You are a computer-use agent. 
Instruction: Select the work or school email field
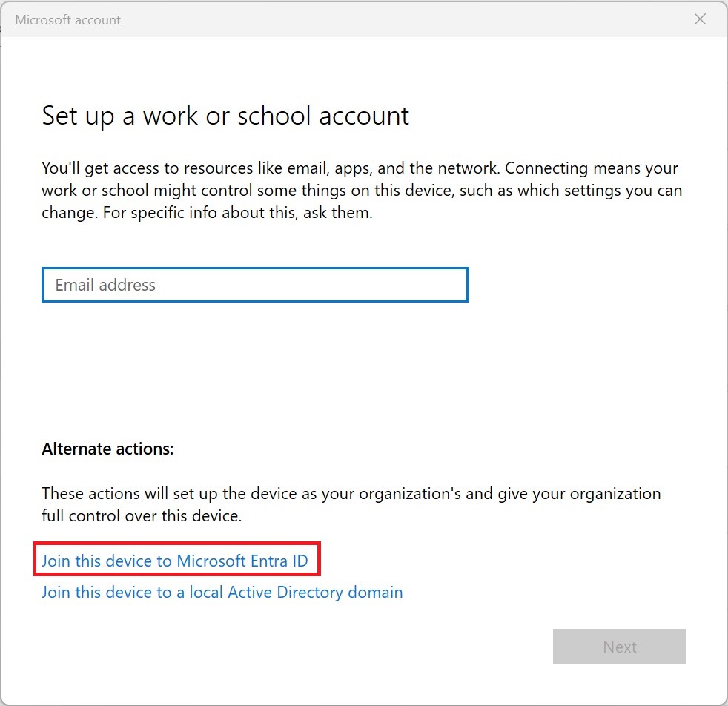(254, 285)
